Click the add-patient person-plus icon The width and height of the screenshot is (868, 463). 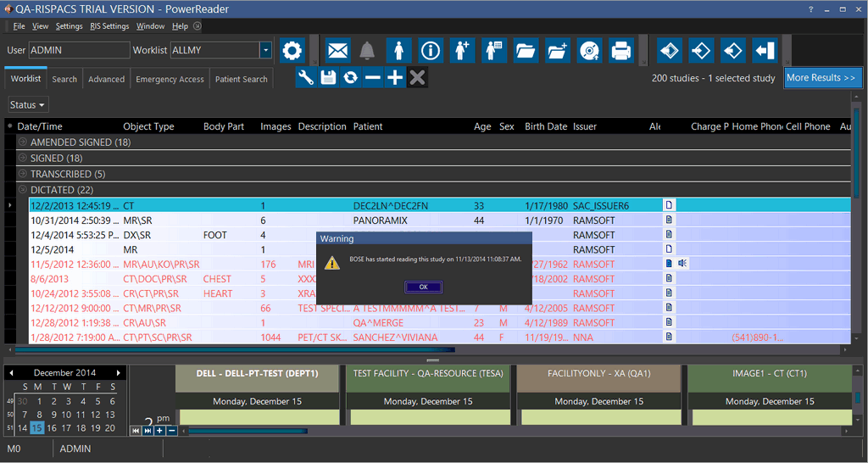click(x=462, y=51)
